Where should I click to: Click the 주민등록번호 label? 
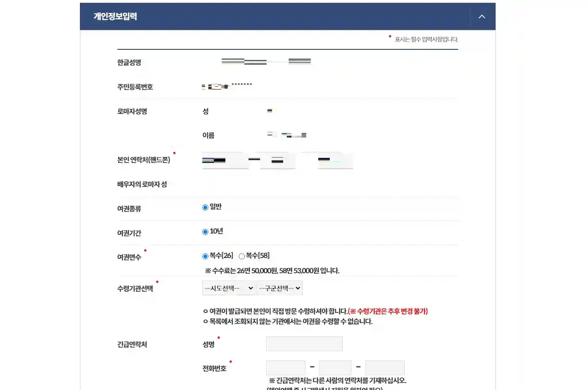click(x=135, y=87)
